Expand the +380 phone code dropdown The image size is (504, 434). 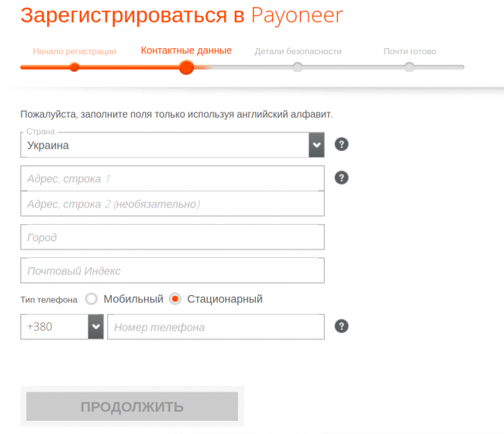coord(96,327)
